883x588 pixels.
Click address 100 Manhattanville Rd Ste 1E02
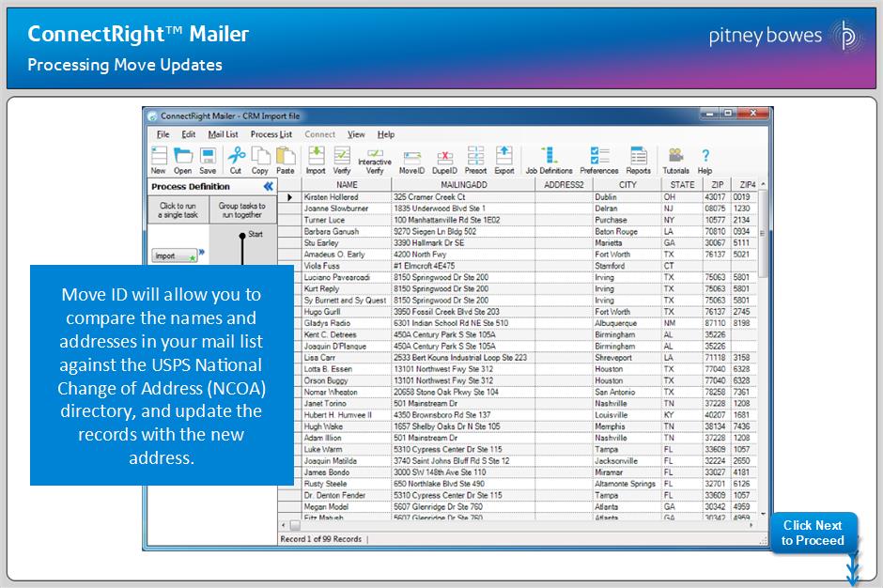tap(463, 220)
